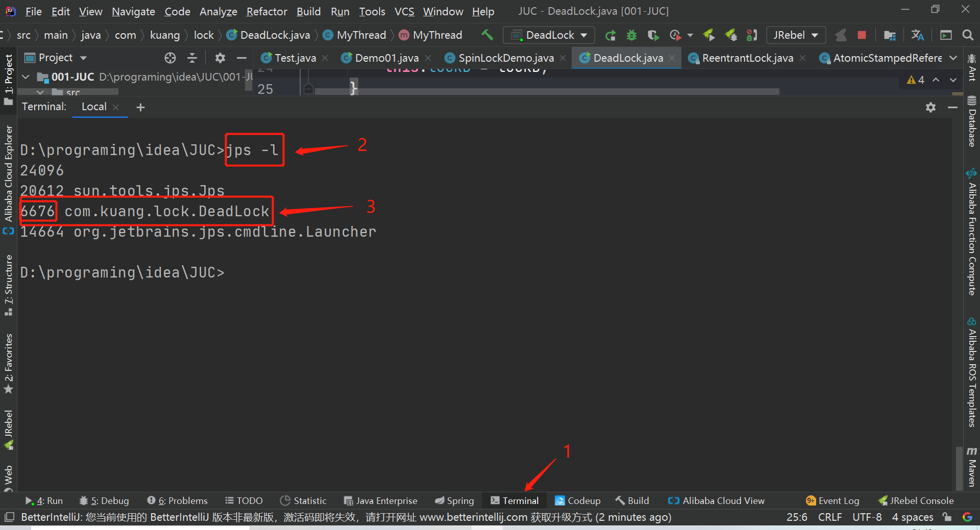
Task: Toggle the Maven tool window
Action: (x=972, y=466)
